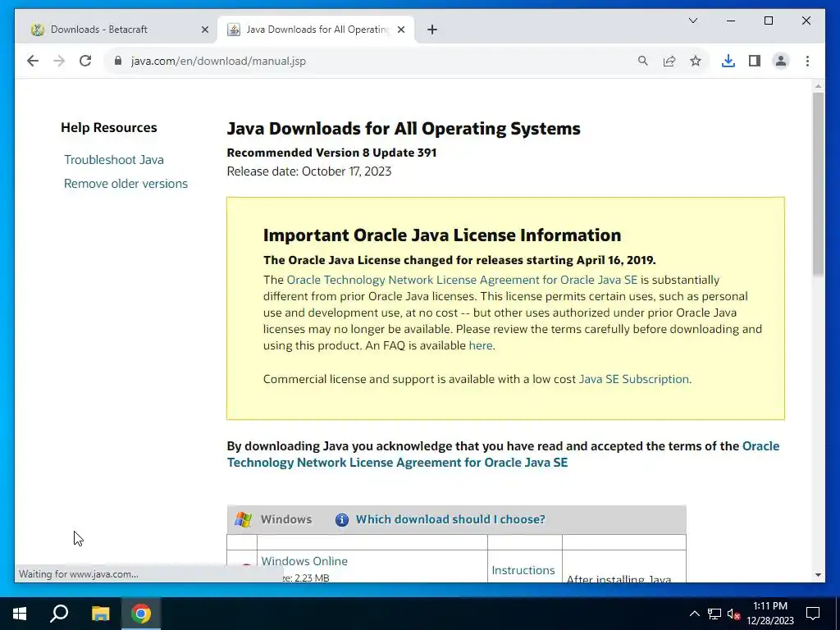This screenshot has width=840, height=630.
Task: Close the Downloads - Betacraft tab
Action: coord(204,30)
